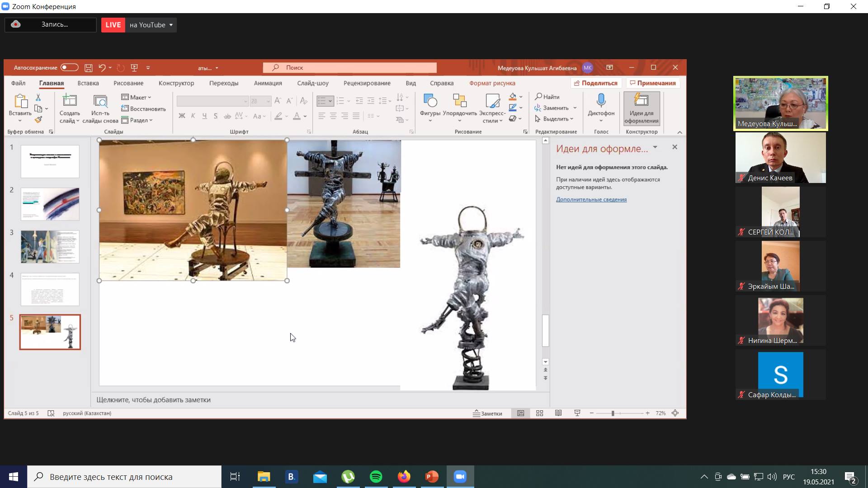Image resolution: width=868 pixels, height=488 pixels.
Task: Switch to the Вставка tab
Action: [x=88, y=83]
